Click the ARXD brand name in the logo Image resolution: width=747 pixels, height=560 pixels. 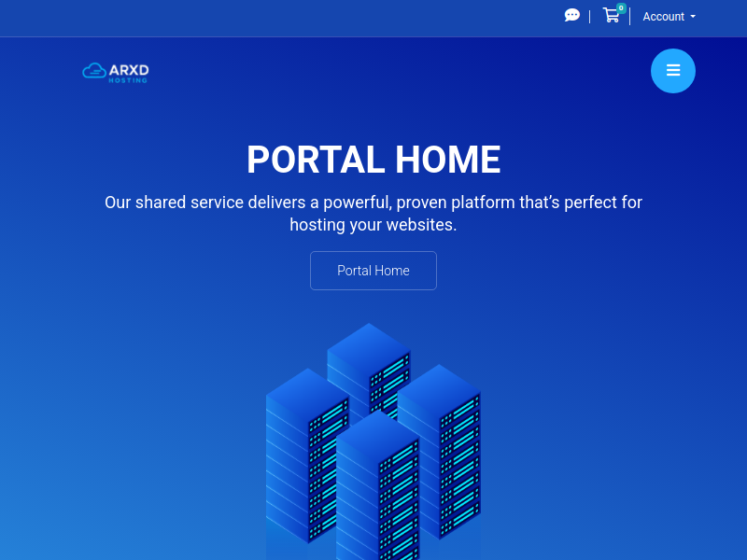(129, 69)
